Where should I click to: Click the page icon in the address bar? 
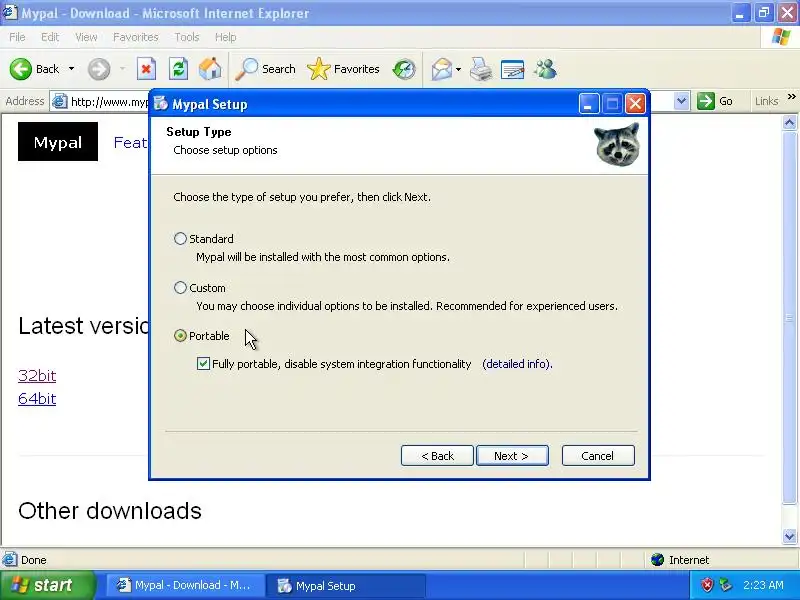pos(60,101)
